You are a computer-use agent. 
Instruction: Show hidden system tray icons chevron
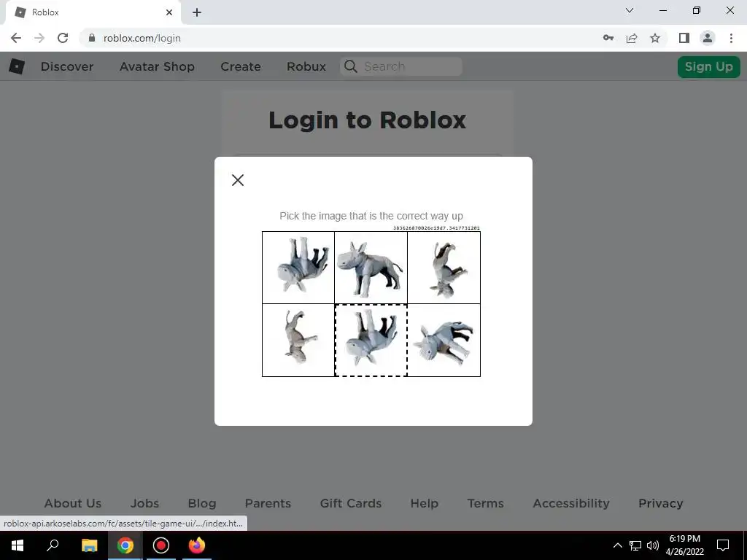[617, 545]
